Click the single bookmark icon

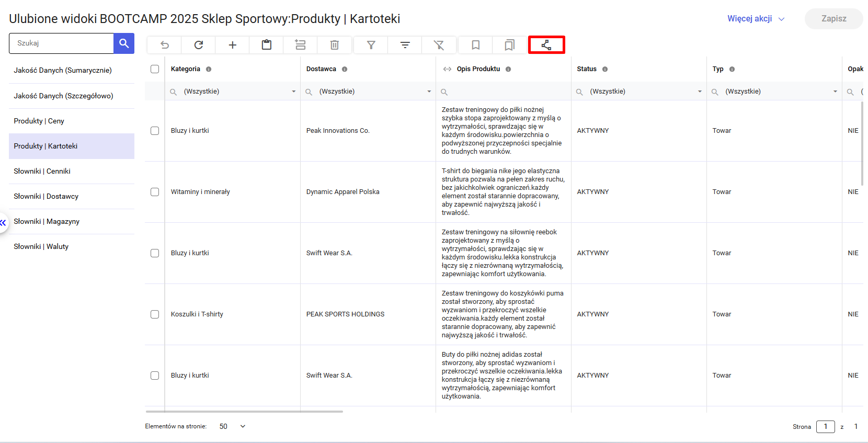[476, 45]
